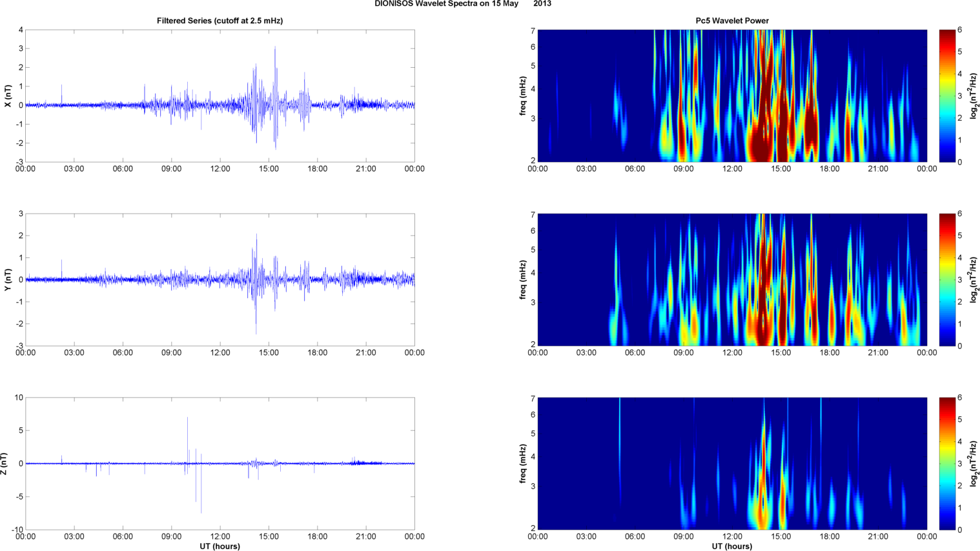Click the "18:00" tick under the middle wavelet plot

[x=830, y=353]
